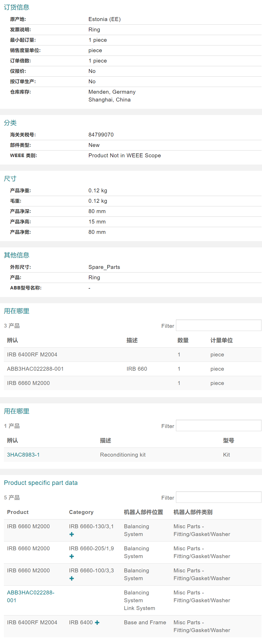Select the ABB3HAC022288-001 IRB 660 row

click(35, 369)
